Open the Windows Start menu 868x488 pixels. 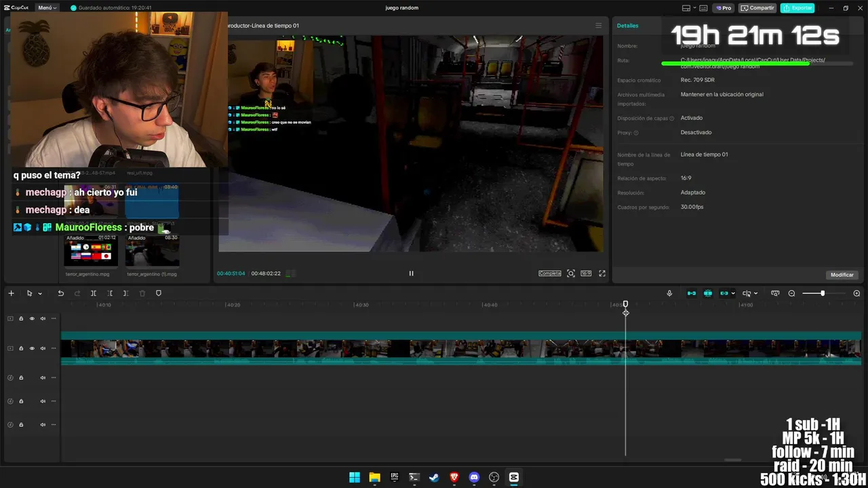(x=355, y=477)
